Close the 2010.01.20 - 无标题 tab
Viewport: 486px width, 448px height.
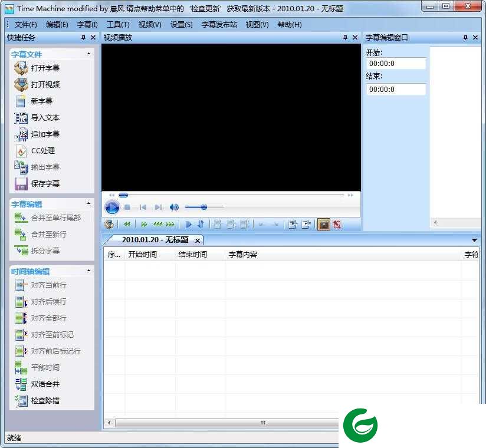pos(198,241)
